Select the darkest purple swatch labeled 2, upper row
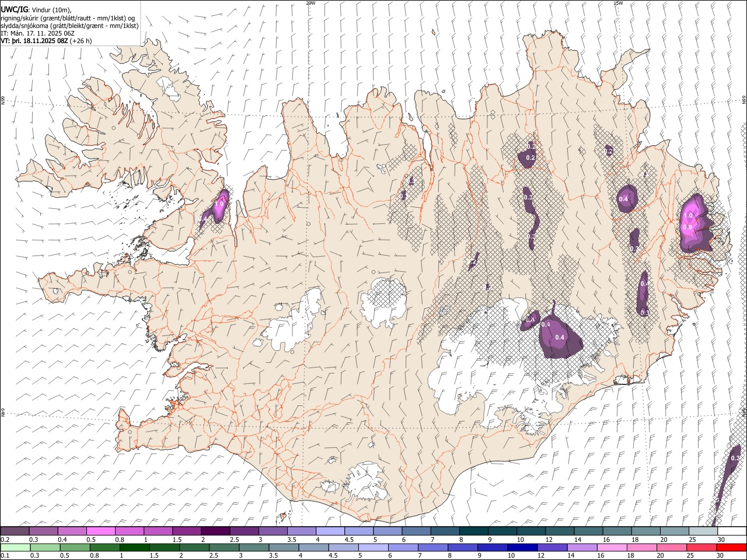Screen dimensions: 747x560 click(x=215, y=531)
